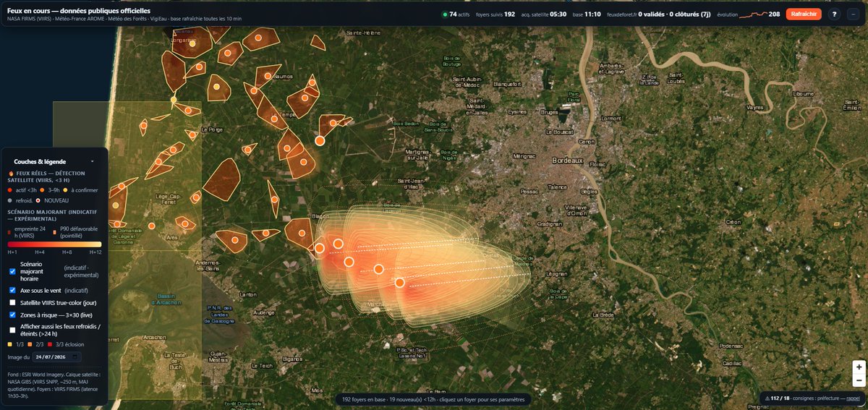Click the Le Porge map label

(212, 130)
